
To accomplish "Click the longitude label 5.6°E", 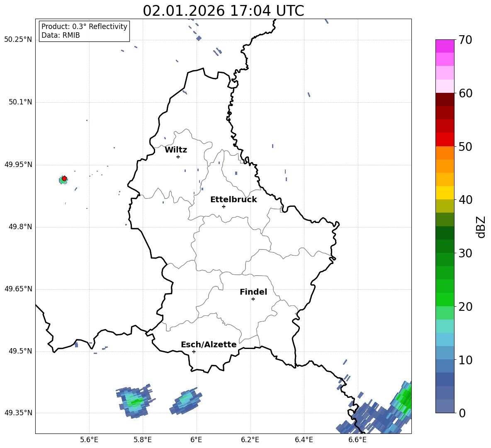I will point(89,440).
